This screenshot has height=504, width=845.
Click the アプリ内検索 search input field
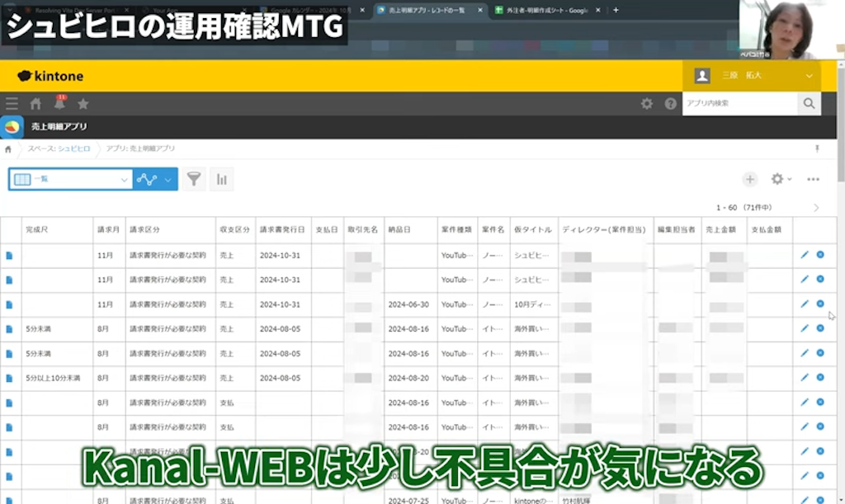[x=739, y=104]
